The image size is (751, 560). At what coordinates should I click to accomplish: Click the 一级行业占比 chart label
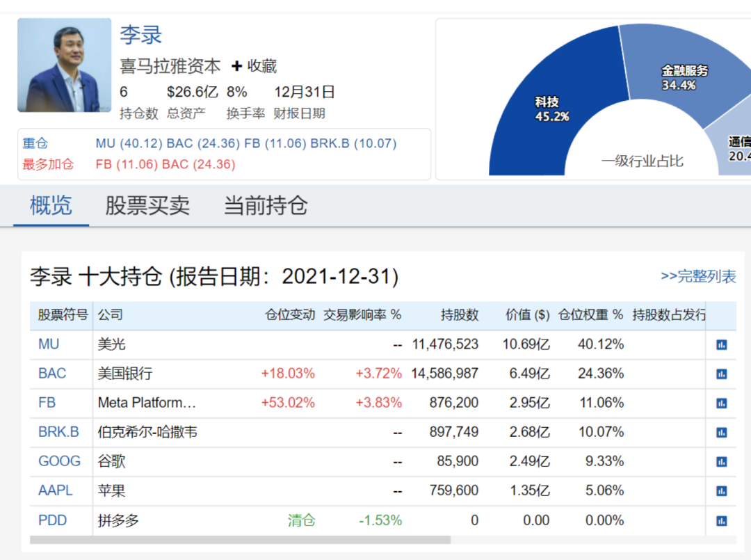pos(643,161)
